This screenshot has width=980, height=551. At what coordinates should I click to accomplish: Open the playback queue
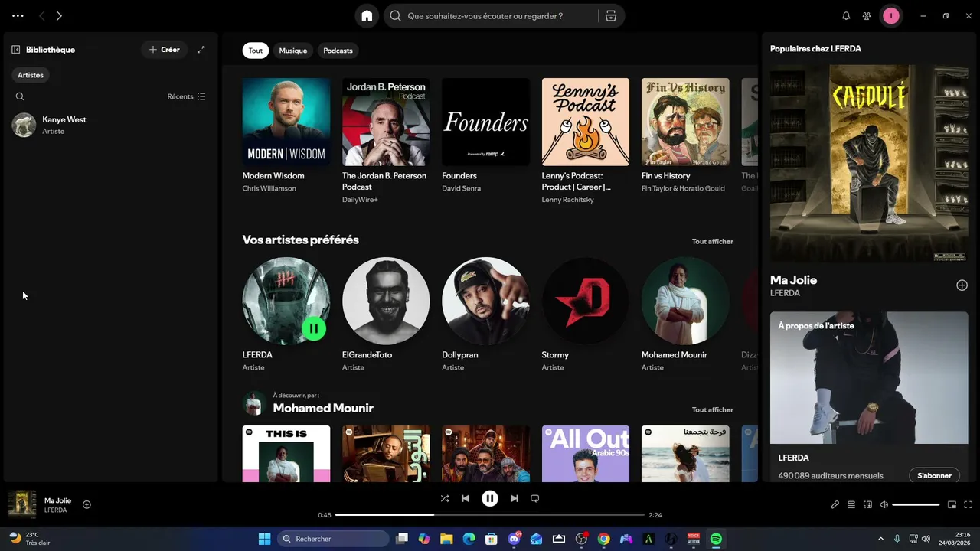pyautogui.click(x=851, y=505)
